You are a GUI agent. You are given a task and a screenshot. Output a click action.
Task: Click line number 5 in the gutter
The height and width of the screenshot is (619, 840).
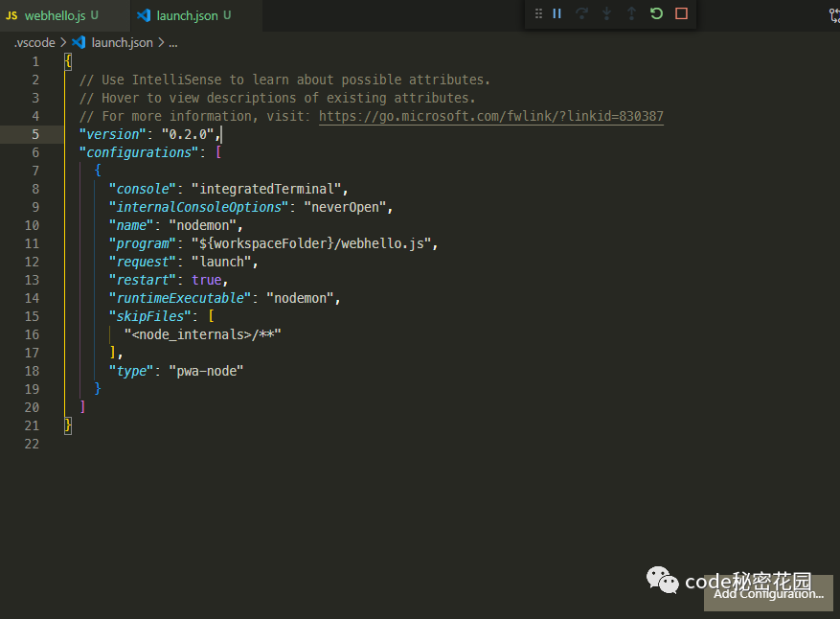(x=35, y=134)
